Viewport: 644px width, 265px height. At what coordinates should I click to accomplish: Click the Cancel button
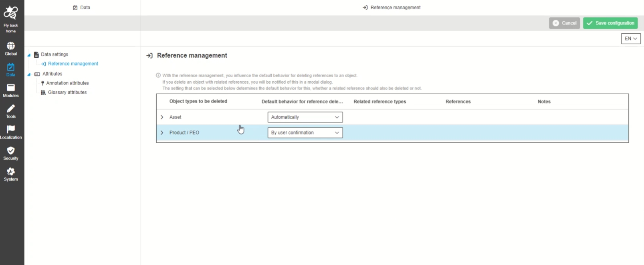click(564, 23)
